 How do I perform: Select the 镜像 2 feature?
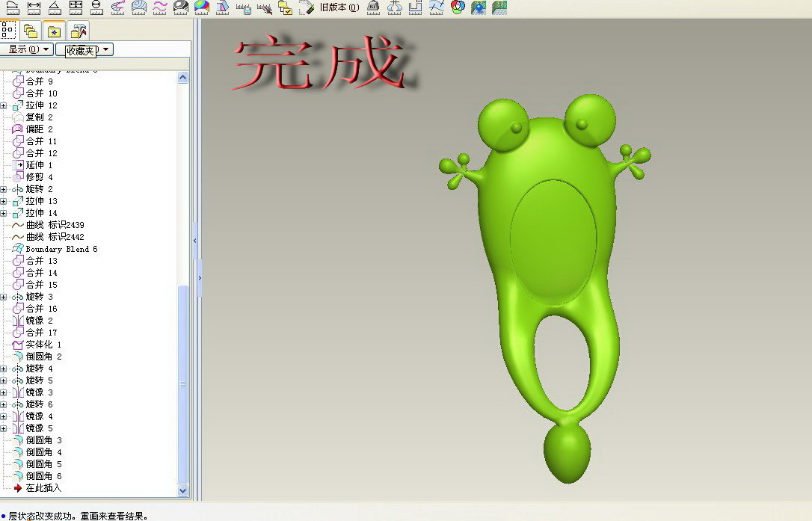(x=33, y=321)
